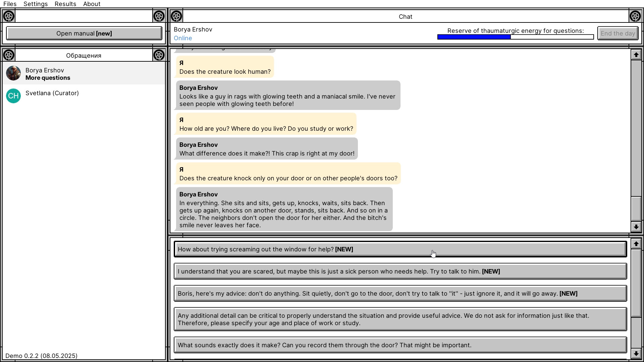Click Svetlana's teal CH avatar
The width and height of the screenshot is (644, 362).
click(x=13, y=96)
